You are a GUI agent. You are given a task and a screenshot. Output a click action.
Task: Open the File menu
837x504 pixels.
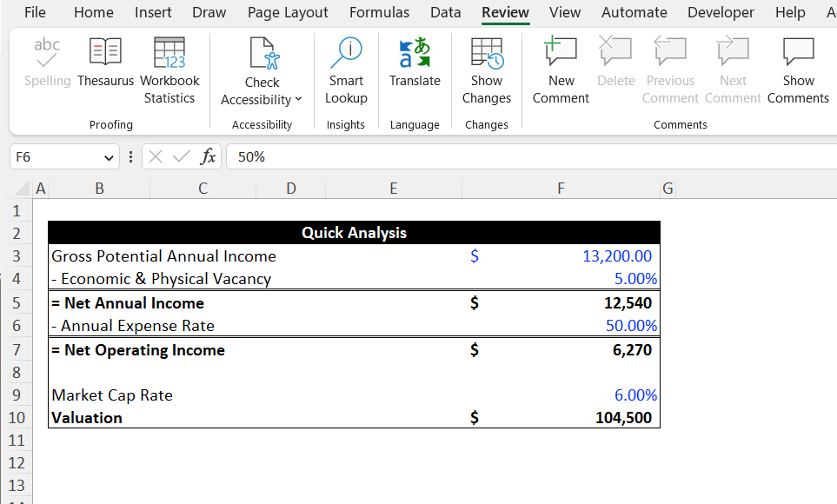(x=36, y=12)
